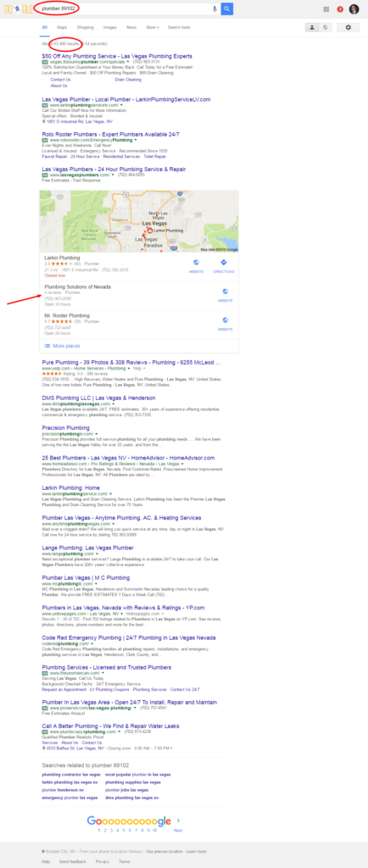Toggle private results person button

pos(312,27)
